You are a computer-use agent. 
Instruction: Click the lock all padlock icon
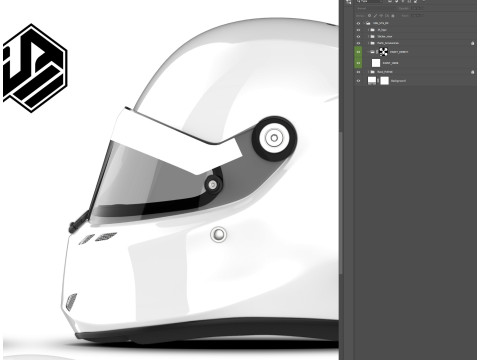(393, 16)
